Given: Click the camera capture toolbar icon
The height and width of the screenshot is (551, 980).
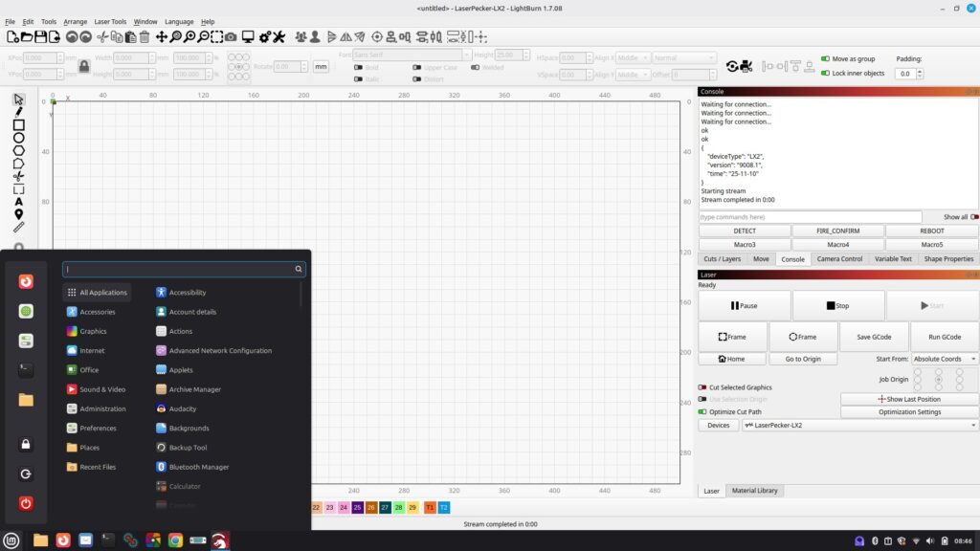Looking at the screenshot, I should [231, 37].
